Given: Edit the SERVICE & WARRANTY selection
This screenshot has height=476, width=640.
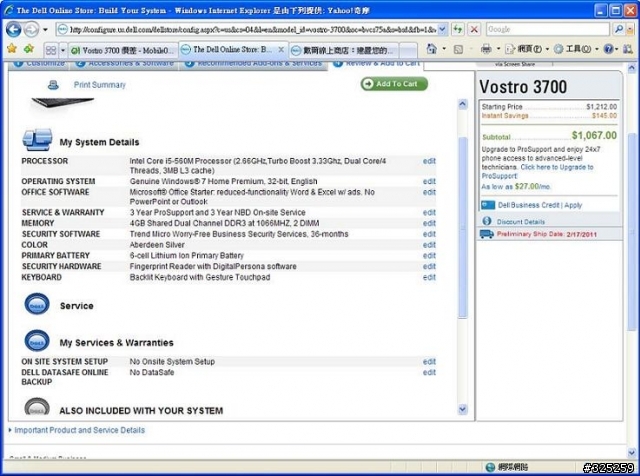Looking at the screenshot, I should point(429,213).
